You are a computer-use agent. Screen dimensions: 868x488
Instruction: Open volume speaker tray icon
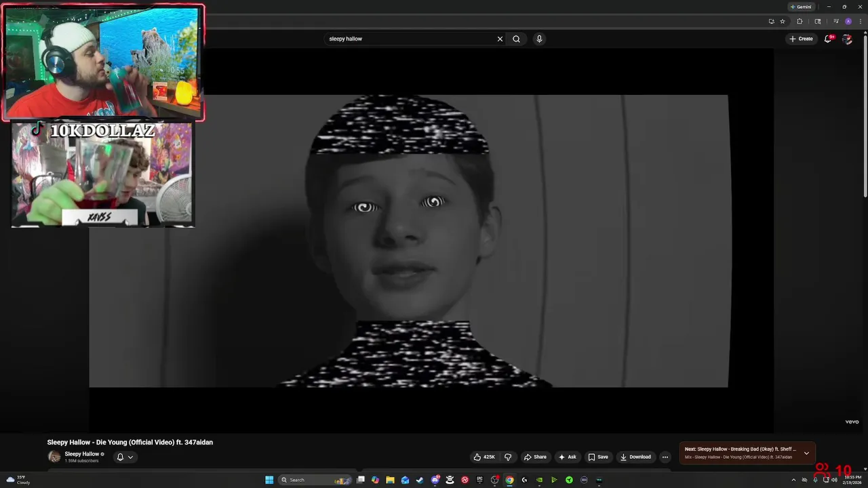834,480
